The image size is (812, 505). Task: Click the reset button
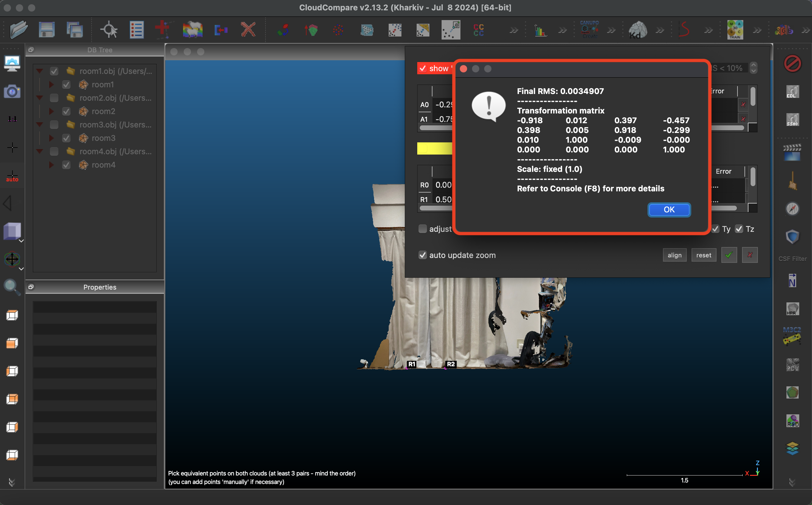(x=703, y=255)
